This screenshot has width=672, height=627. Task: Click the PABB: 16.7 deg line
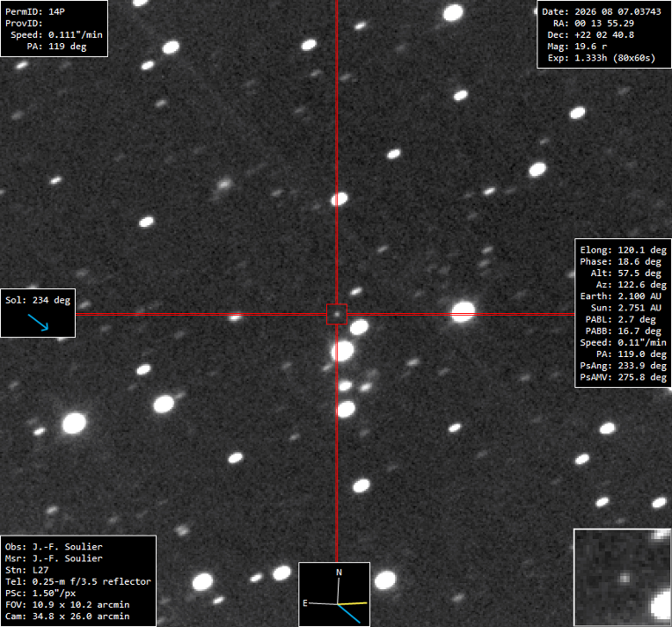(623, 331)
